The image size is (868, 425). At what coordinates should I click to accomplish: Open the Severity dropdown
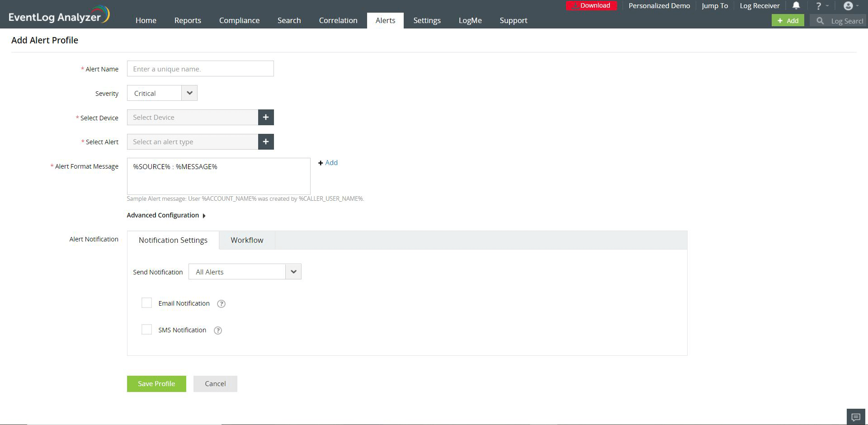coord(162,93)
